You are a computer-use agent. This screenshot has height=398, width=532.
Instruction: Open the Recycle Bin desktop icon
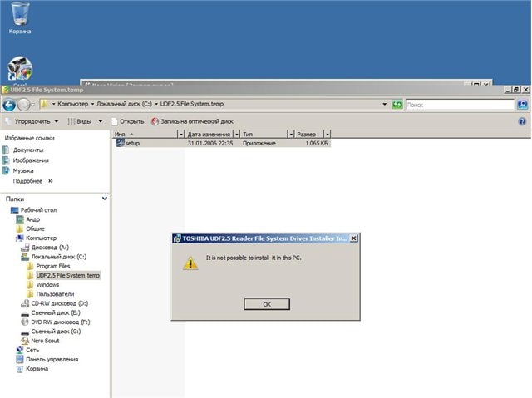tap(20, 17)
